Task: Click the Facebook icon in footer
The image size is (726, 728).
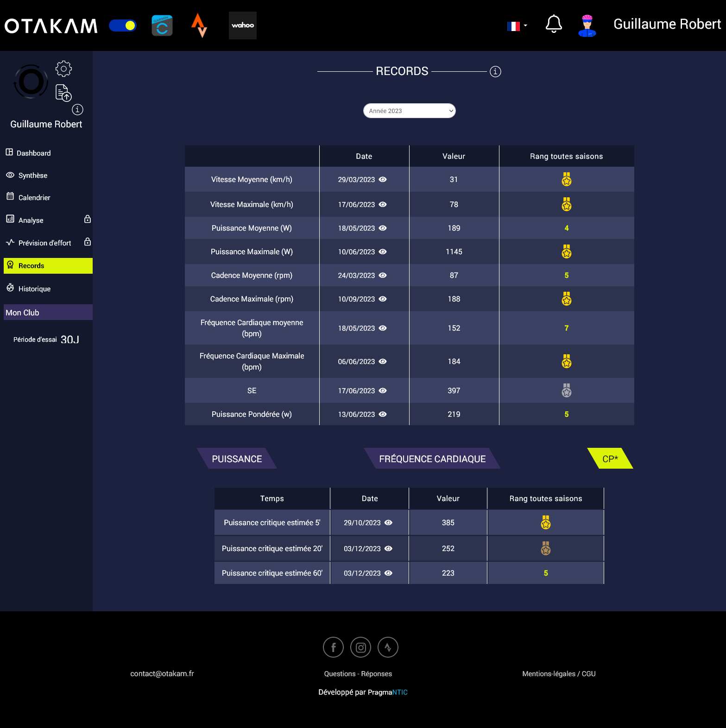Action: tap(333, 647)
